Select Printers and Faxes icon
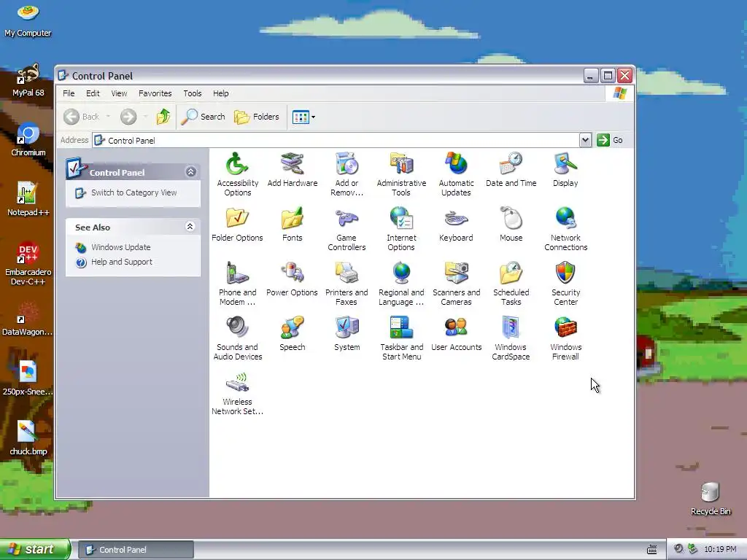This screenshot has height=560, width=747. point(347,273)
